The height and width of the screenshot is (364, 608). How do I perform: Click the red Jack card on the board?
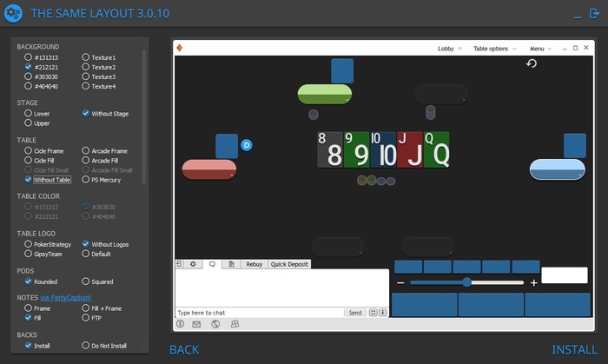(410, 149)
